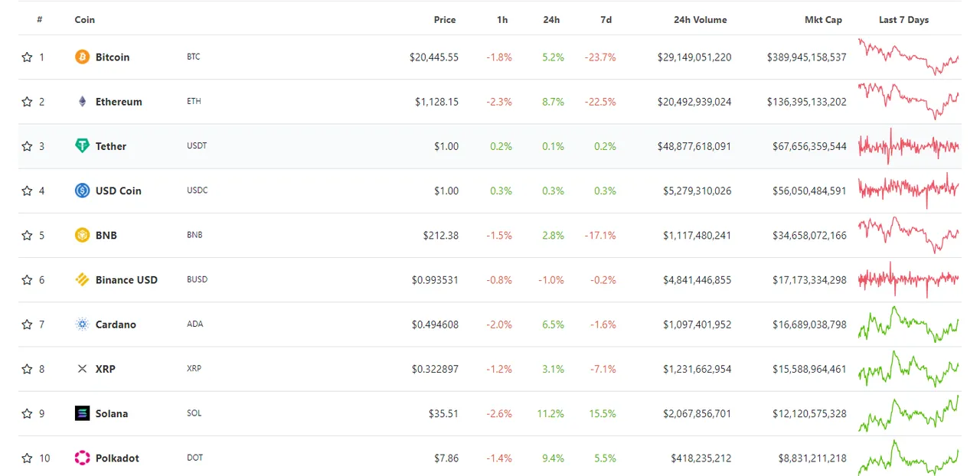Image resolution: width=980 pixels, height=476 pixels.
Task: Star Tether as a favorite
Action: (x=27, y=145)
